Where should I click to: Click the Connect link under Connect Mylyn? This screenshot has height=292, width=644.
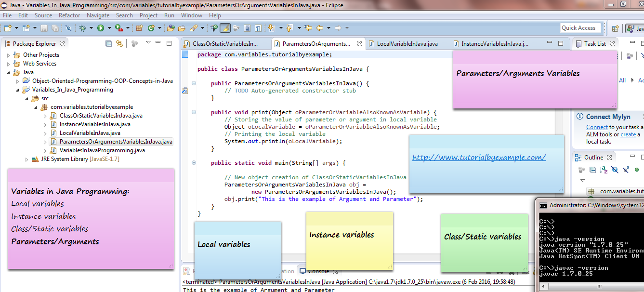[x=597, y=127]
